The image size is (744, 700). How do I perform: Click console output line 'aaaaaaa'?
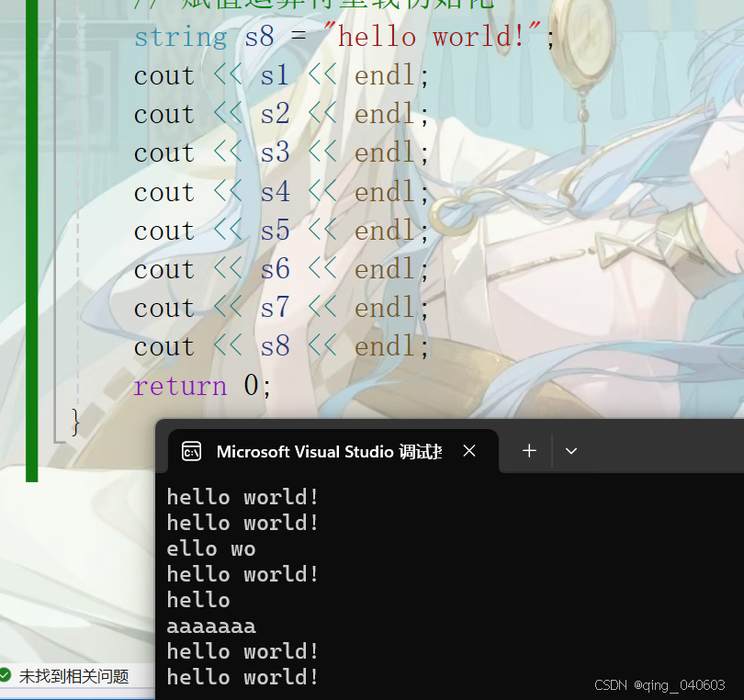point(211,626)
